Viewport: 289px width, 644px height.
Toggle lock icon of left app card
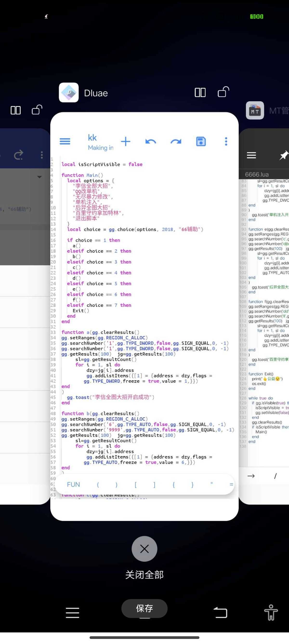37,110
